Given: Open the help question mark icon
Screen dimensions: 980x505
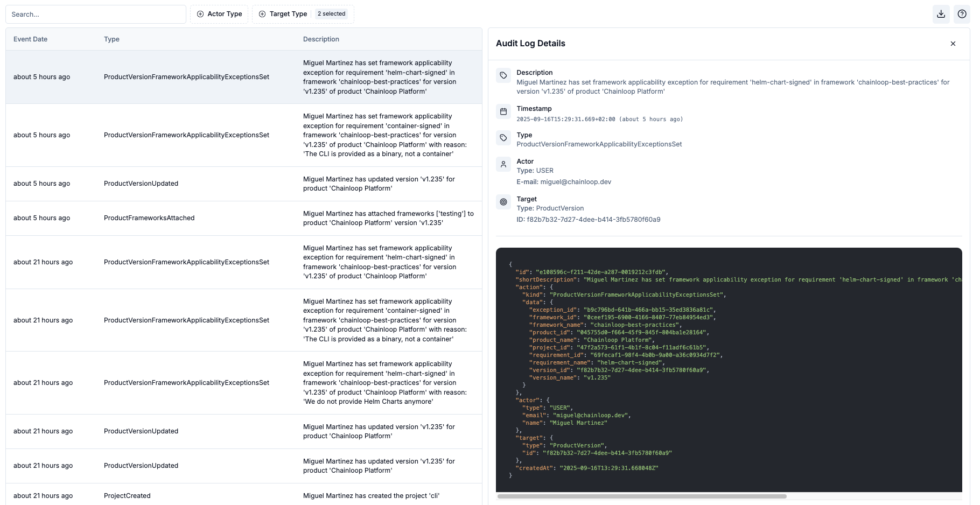Looking at the screenshot, I should [962, 14].
